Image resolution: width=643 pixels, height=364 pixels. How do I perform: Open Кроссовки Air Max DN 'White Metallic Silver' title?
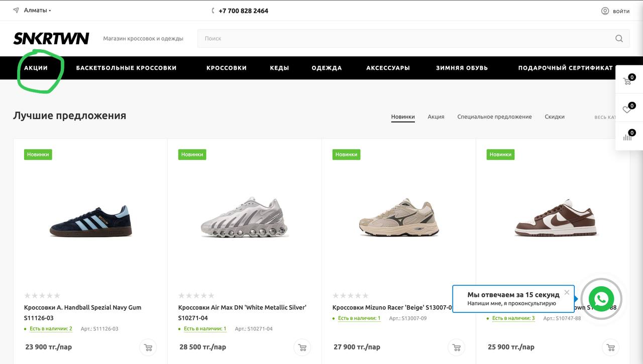coord(242,312)
